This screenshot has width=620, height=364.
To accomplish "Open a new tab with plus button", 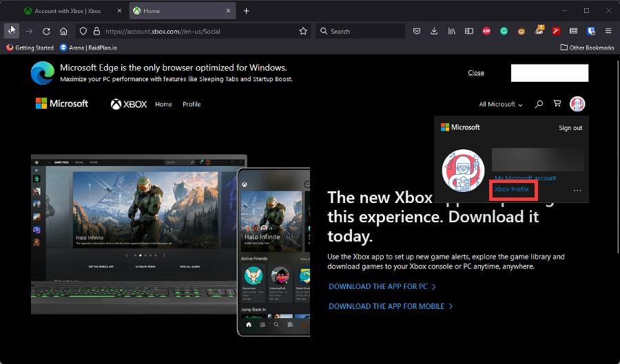I will coord(247,11).
